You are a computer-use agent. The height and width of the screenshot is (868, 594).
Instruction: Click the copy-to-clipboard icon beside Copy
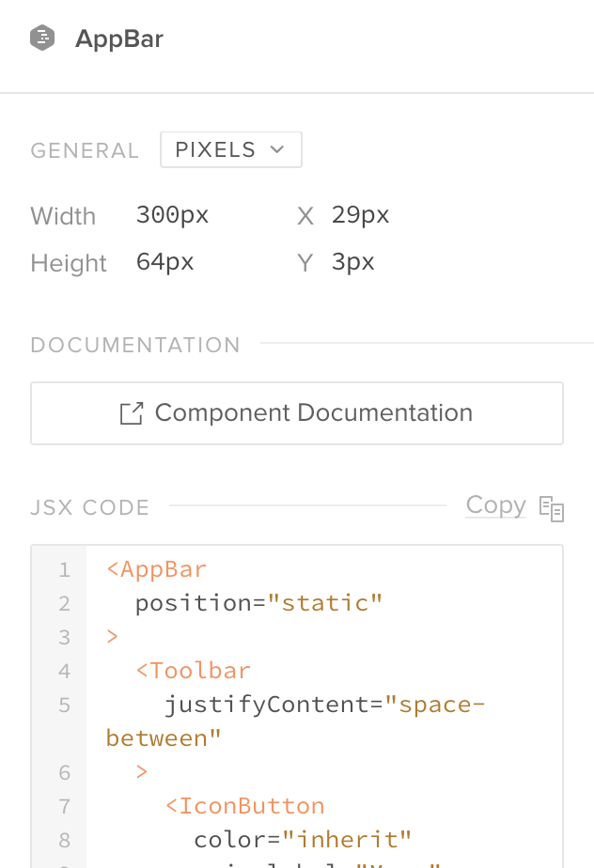[x=552, y=508]
